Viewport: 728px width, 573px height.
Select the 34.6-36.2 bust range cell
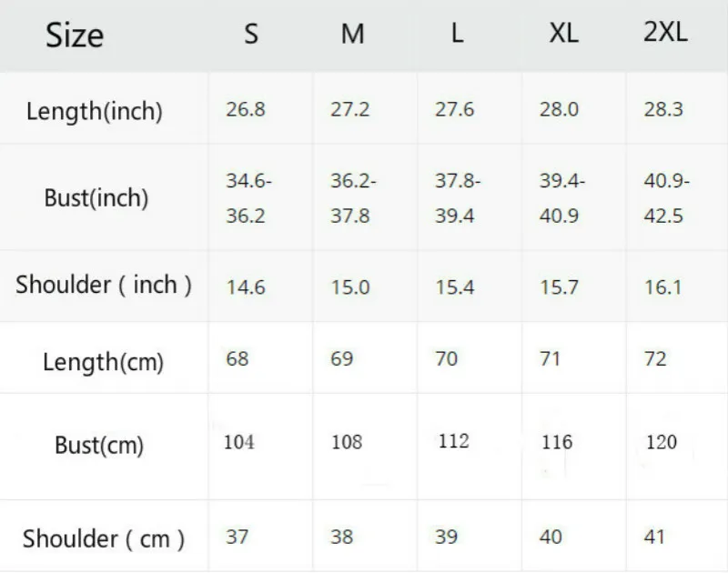click(248, 198)
